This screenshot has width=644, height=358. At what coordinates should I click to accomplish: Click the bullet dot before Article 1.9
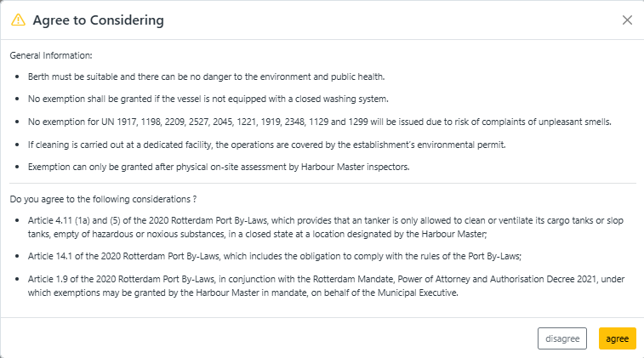(17, 279)
